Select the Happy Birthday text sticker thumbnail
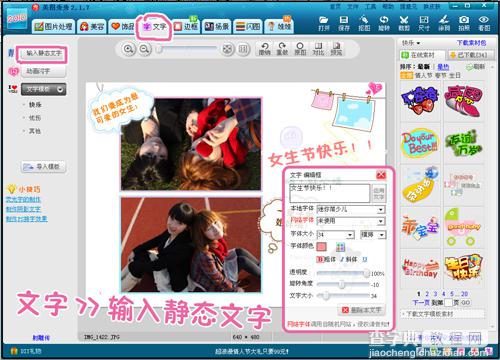This screenshot has height=360, width=500. 421,269
